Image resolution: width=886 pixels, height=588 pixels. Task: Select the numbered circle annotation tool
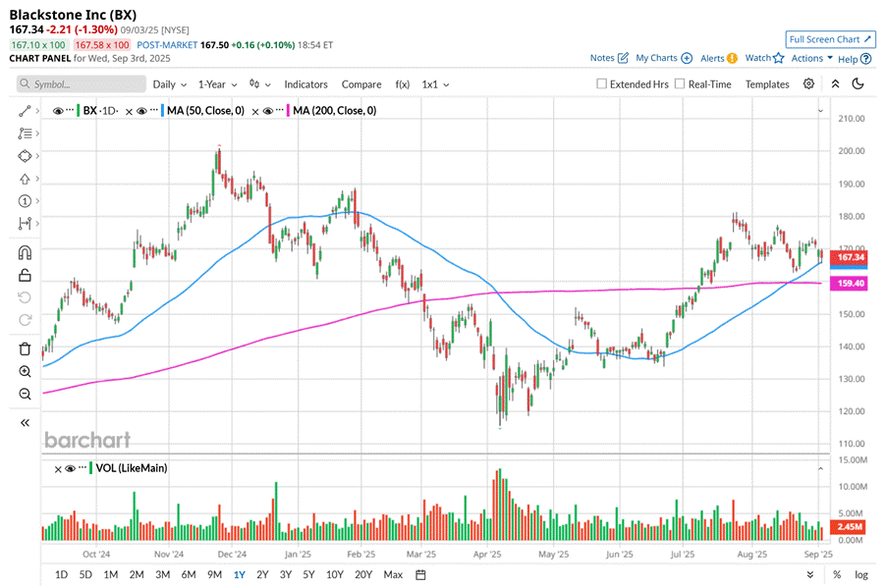coord(25,201)
